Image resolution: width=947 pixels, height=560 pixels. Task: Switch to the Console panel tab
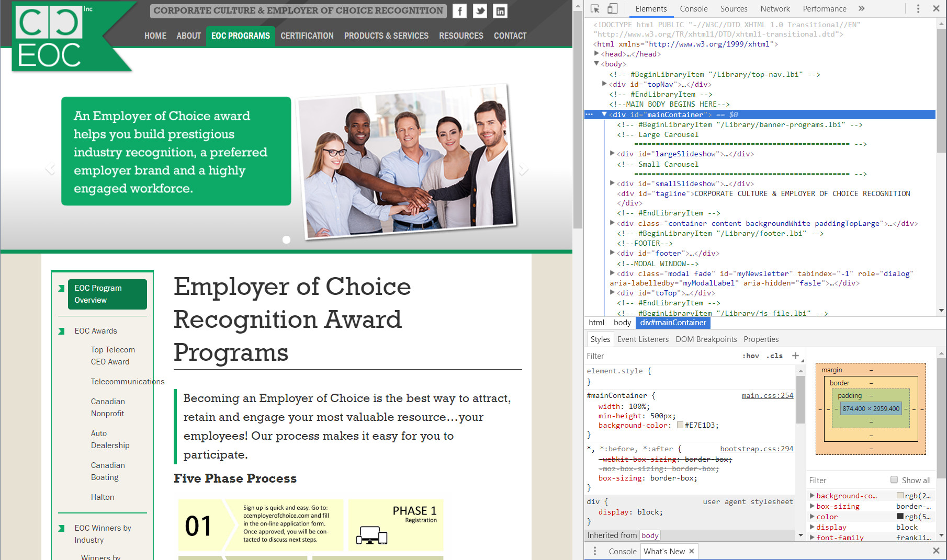pyautogui.click(x=694, y=9)
